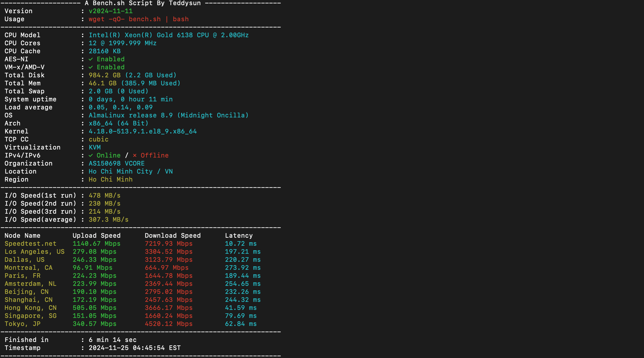Click virtualization value KVM
The width and height of the screenshot is (644, 358).
pos(94,147)
